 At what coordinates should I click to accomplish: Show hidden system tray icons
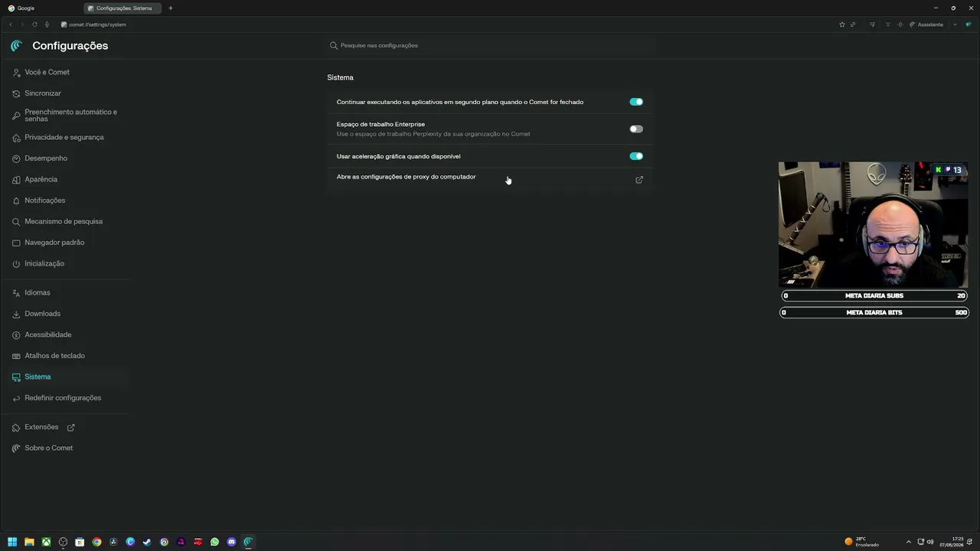pos(909,542)
